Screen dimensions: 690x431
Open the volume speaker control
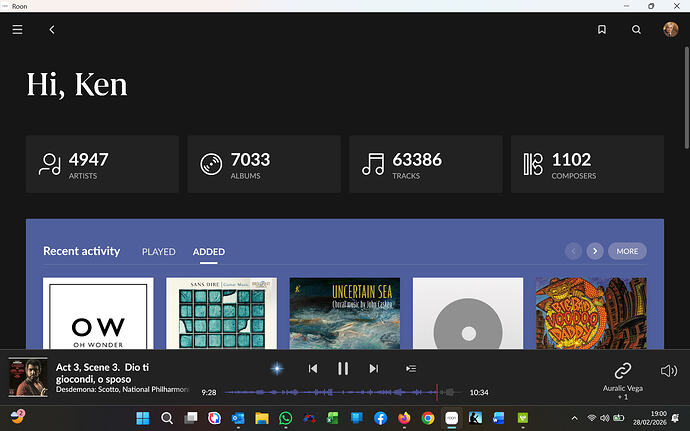click(x=669, y=371)
